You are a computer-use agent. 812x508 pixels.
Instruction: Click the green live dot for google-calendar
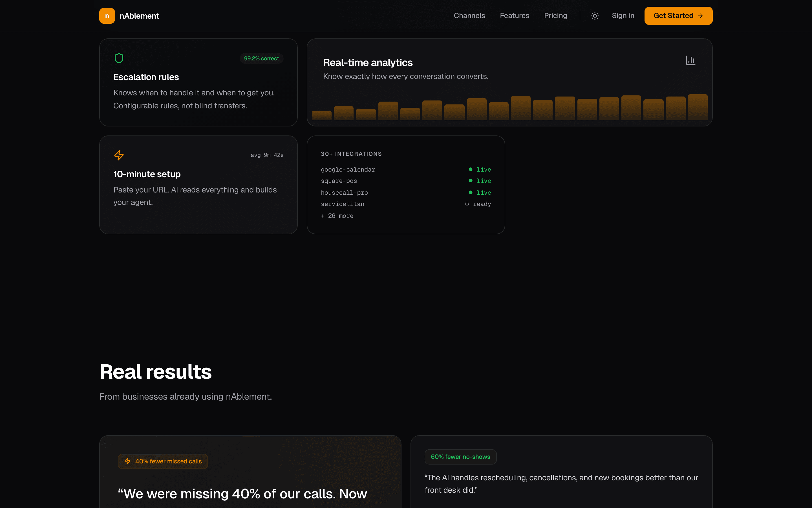470,169
